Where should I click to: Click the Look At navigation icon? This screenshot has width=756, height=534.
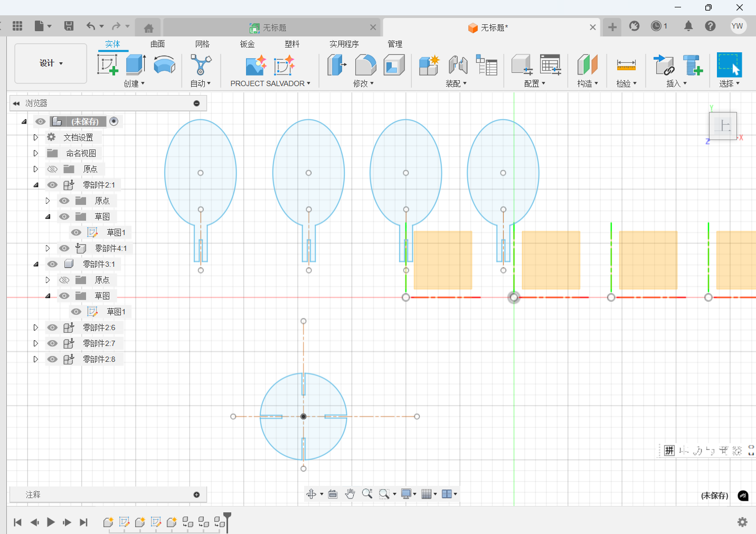(x=333, y=494)
